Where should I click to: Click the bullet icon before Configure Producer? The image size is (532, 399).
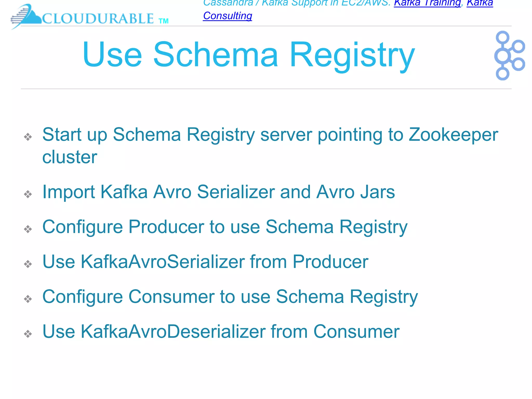coord(28,229)
